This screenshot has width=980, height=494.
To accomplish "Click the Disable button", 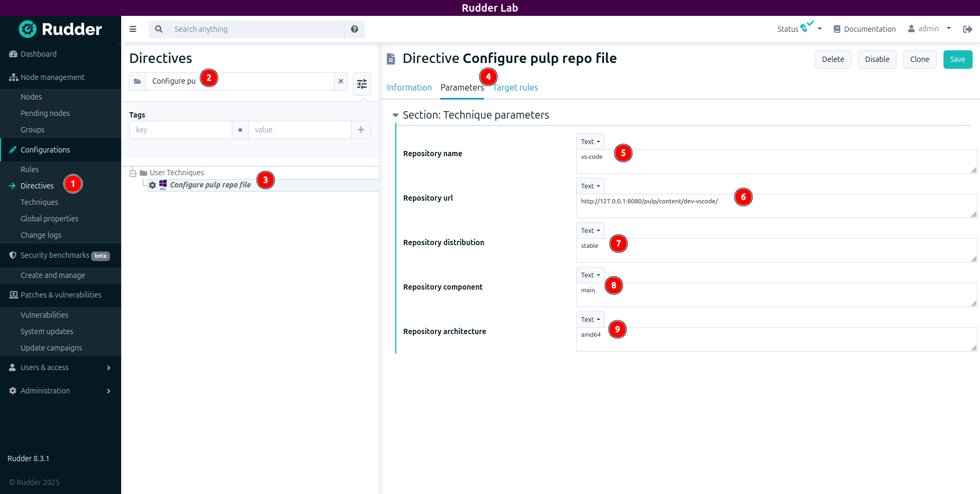I will (x=877, y=59).
